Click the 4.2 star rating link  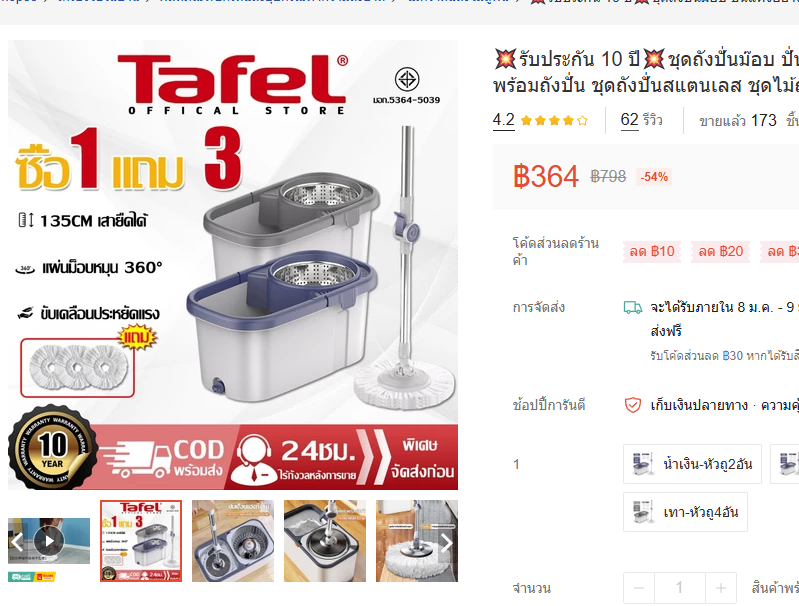tap(503, 120)
